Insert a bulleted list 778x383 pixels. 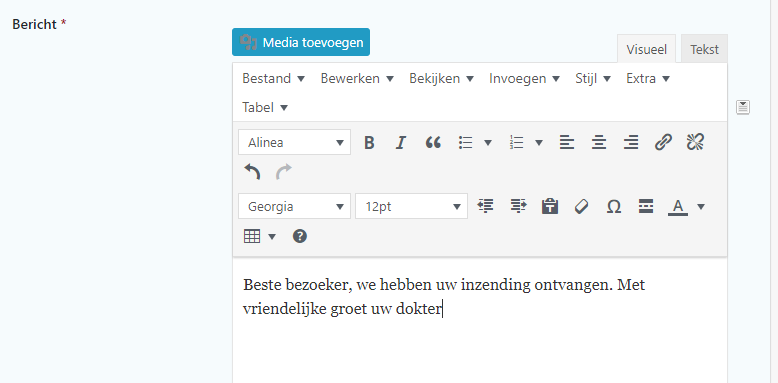click(x=465, y=143)
